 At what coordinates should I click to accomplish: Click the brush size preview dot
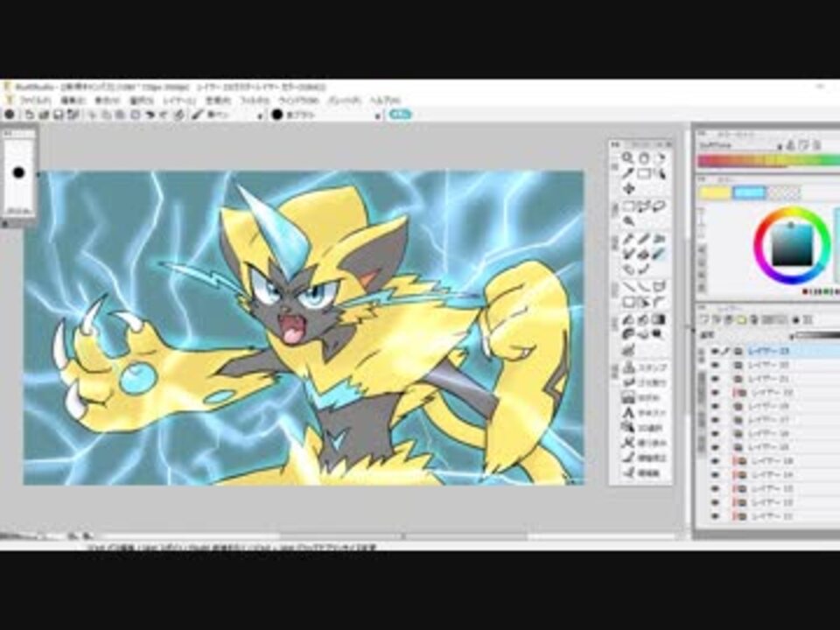(19, 172)
